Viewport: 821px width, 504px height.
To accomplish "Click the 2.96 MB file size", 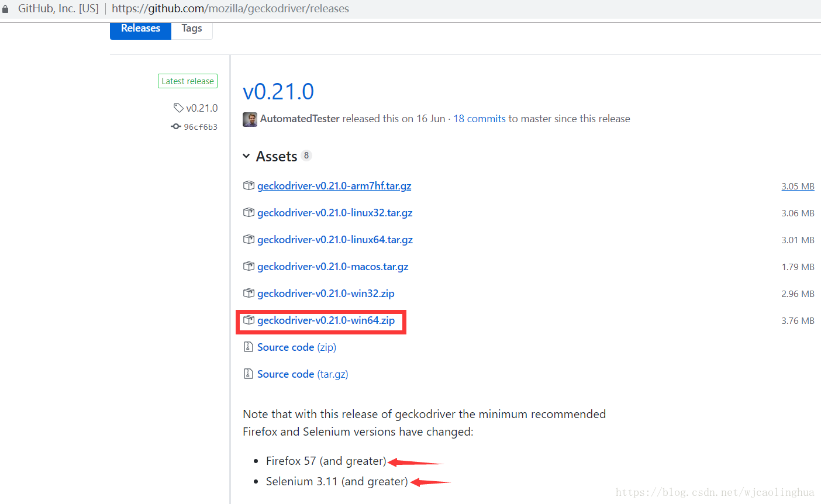I will click(798, 294).
